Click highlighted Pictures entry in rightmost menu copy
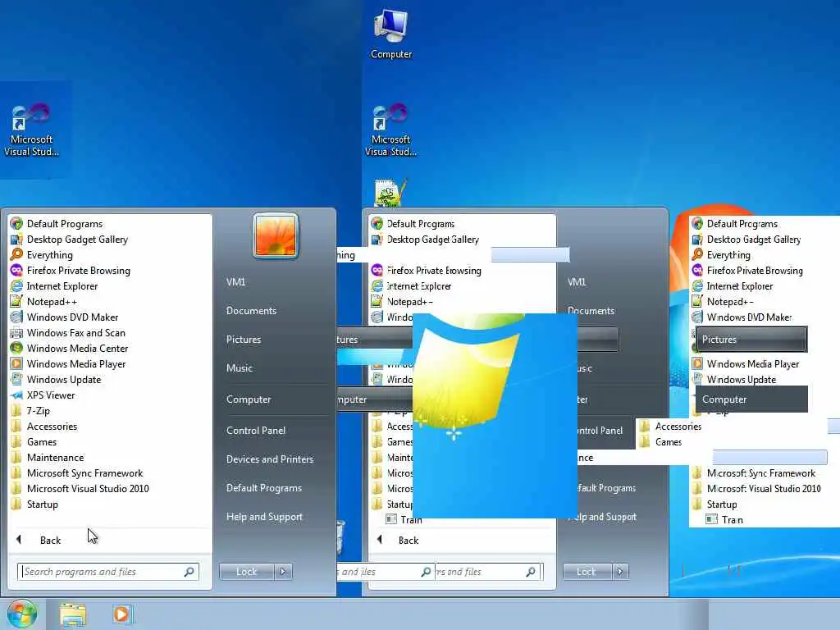Viewport: 840px width, 630px height. tap(751, 339)
